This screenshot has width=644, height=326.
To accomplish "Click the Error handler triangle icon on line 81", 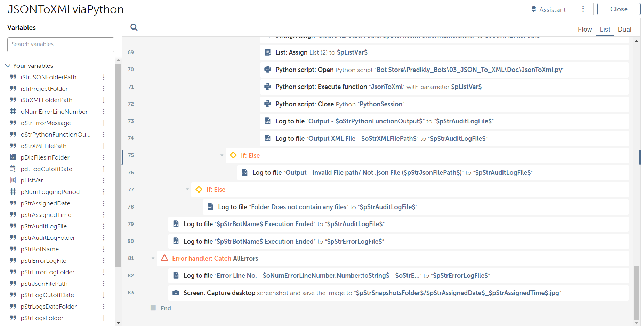I will (164, 258).
